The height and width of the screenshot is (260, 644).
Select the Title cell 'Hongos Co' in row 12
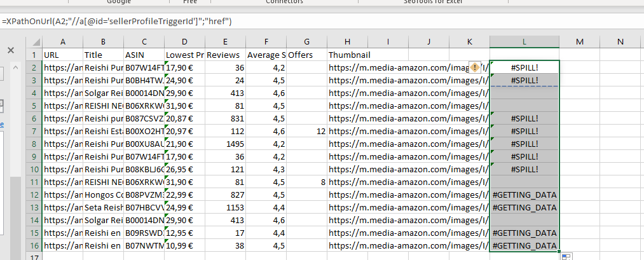point(104,195)
